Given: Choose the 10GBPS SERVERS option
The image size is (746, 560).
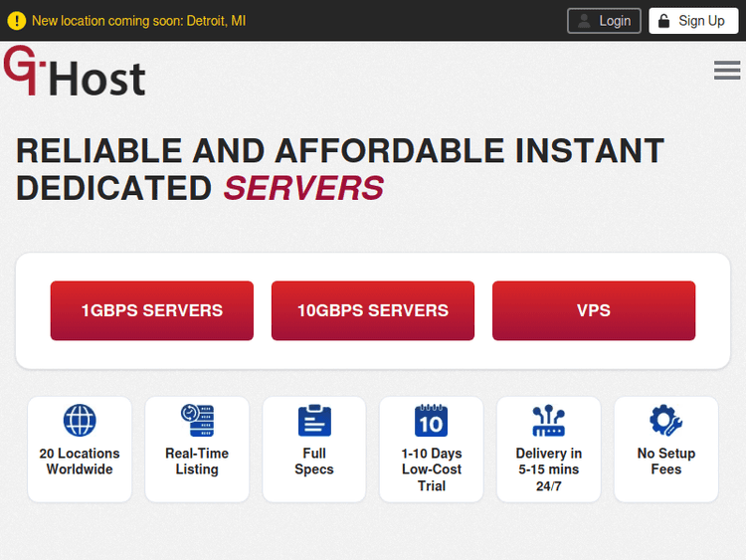Looking at the screenshot, I should [373, 310].
